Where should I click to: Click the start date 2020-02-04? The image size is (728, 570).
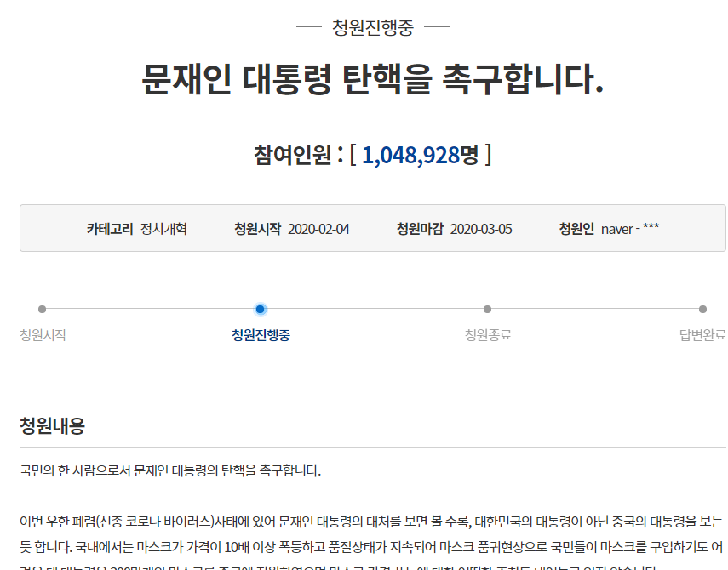318,229
